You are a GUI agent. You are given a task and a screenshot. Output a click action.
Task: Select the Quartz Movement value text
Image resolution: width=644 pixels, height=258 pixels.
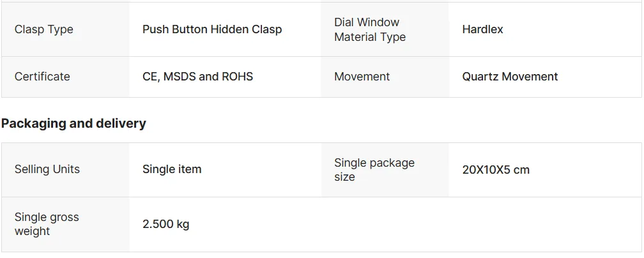point(510,77)
